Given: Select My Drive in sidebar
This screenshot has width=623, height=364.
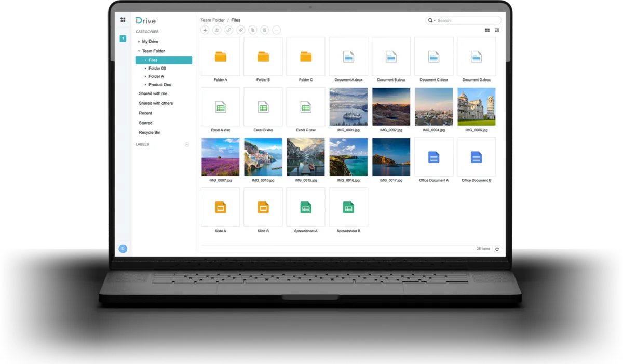Looking at the screenshot, I should coord(150,42).
